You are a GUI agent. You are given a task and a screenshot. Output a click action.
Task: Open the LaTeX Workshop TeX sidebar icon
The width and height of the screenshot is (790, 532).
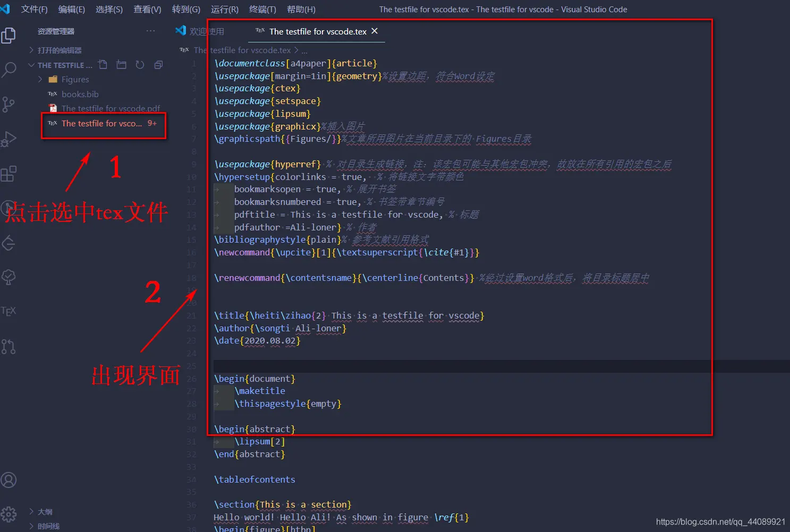9,311
